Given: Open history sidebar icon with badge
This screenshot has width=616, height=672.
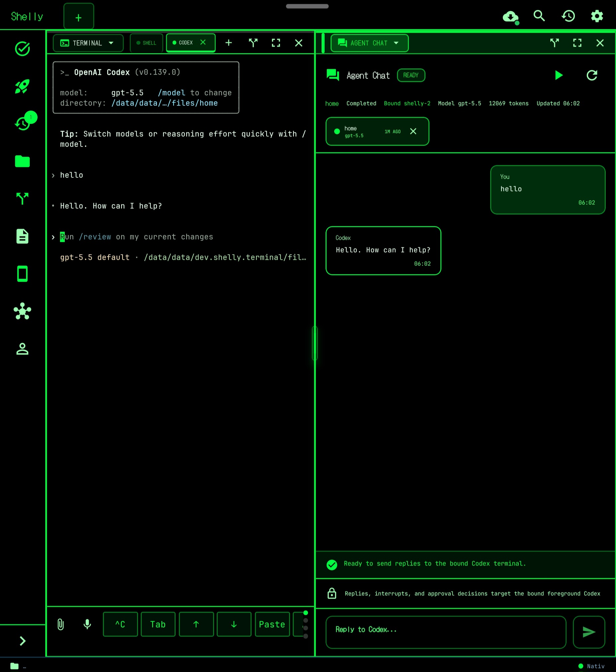Looking at the screenshot, I should [23, 123].
